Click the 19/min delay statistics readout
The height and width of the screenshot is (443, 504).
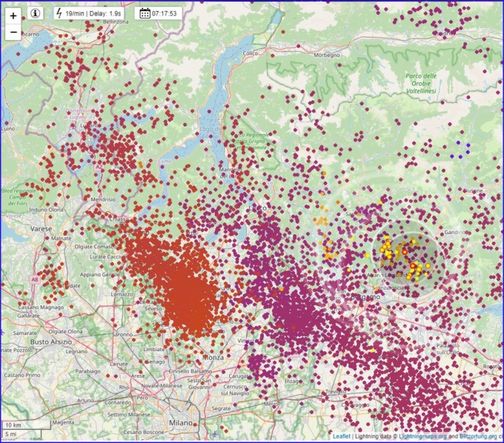[x=96, y=13]
